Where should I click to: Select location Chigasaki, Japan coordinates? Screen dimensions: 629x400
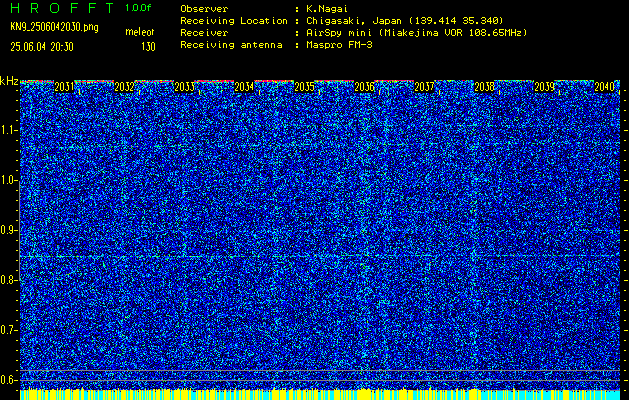pos(405,21)
